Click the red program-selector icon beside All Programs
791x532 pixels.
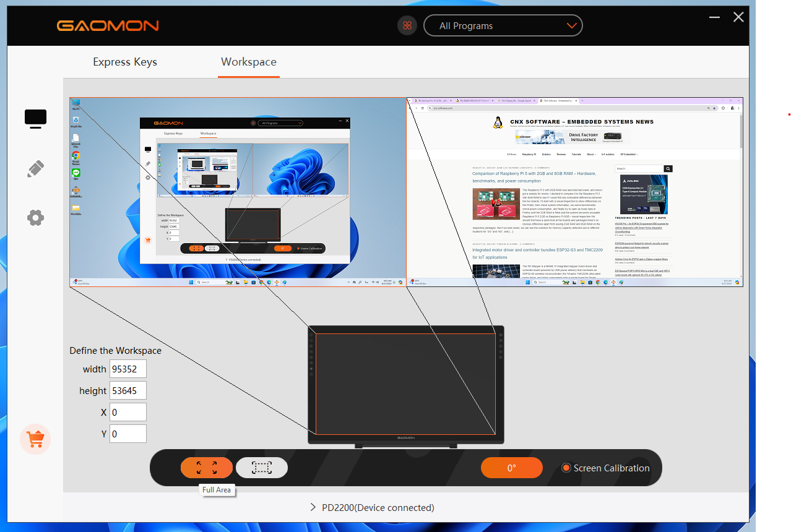click(x=407, y=25)
